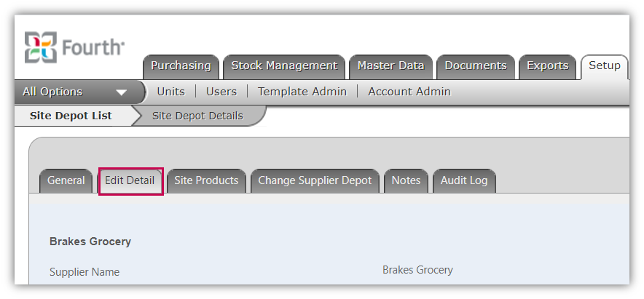The image size is (644, 299).
Task: Select the Setup tab
Action: click(604, 66)
